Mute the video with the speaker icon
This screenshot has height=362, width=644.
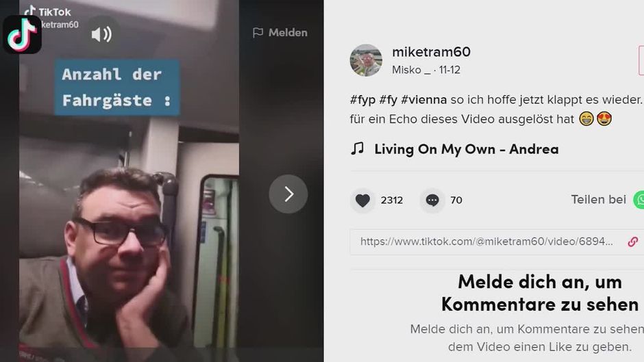(102, 34)
